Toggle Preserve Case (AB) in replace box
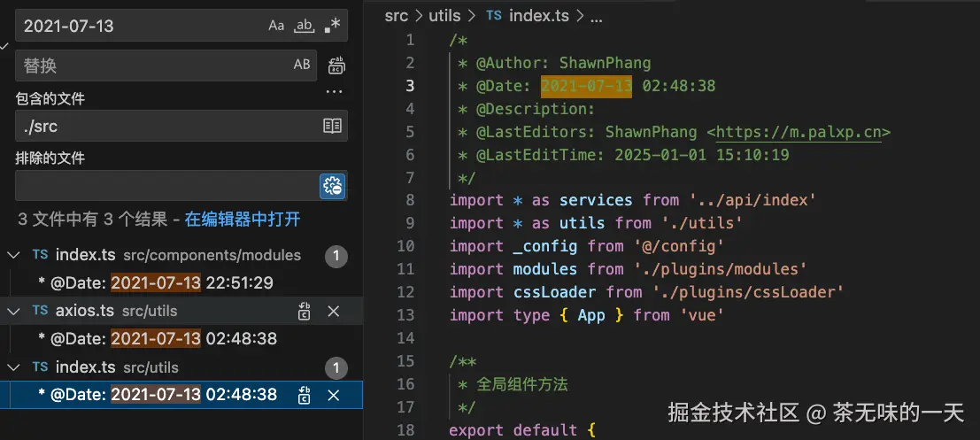This screenshot has height=440, width=980. coord(302,65)
